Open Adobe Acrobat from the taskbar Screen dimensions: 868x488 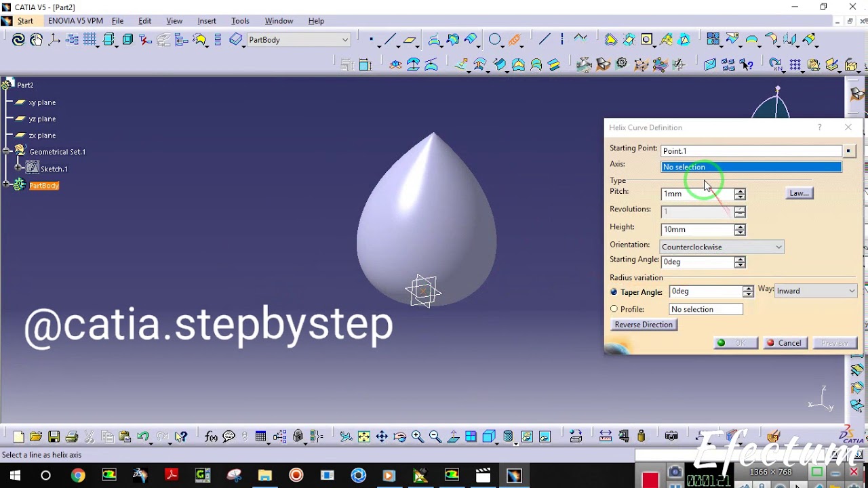171,476
